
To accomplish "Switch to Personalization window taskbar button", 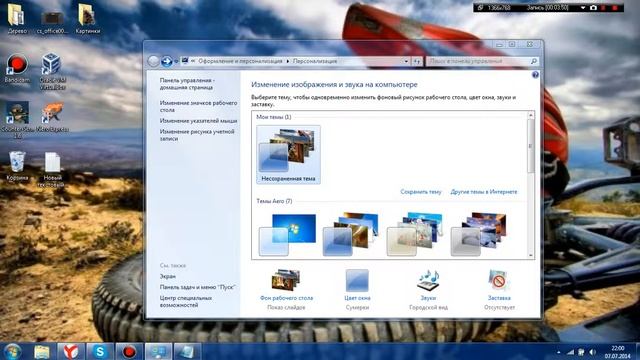I will click(x=158, y=352).
